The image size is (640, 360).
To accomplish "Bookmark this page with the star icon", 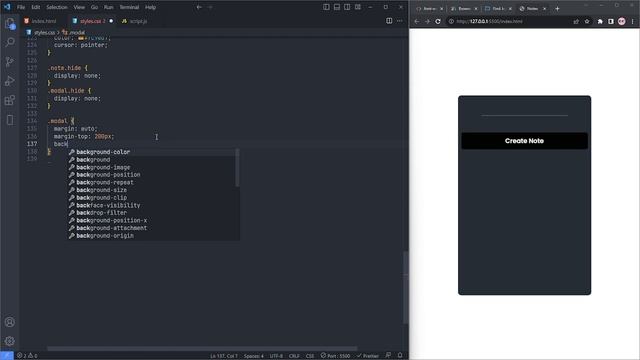I will pos(587,21).
